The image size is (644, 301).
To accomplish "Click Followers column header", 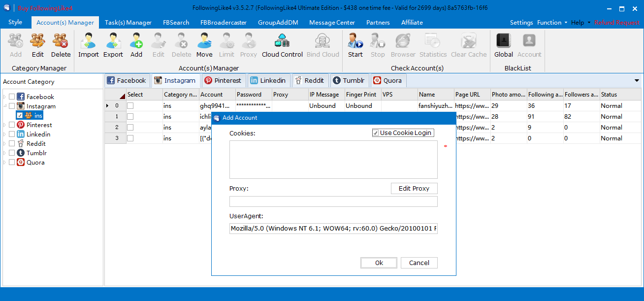I will pos(581,95).
